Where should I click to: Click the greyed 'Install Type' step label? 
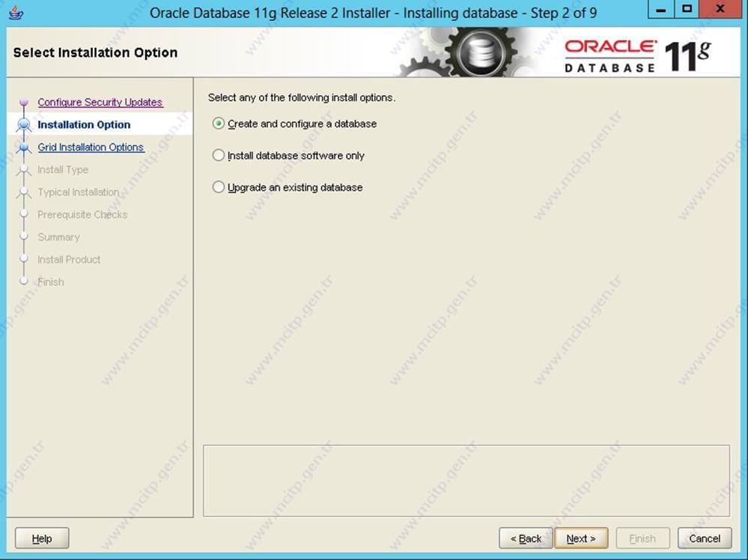tap(63, 170)
